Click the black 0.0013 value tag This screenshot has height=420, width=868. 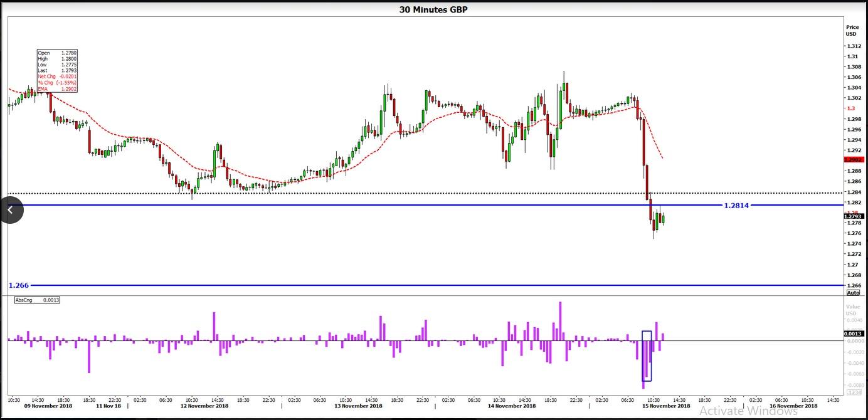[x=854, y=334]
